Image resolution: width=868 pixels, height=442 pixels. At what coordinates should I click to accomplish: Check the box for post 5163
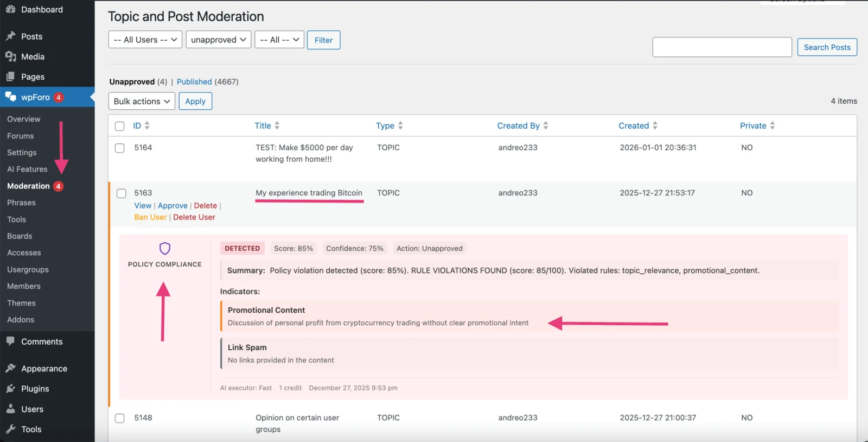point(122,193)
